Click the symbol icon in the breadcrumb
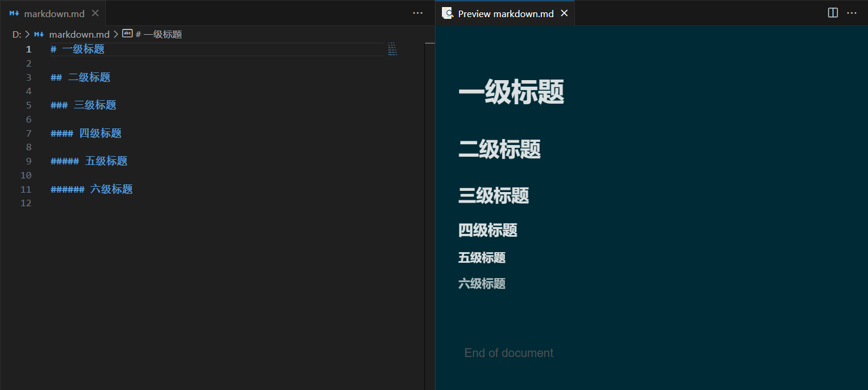 click(127, 34)
